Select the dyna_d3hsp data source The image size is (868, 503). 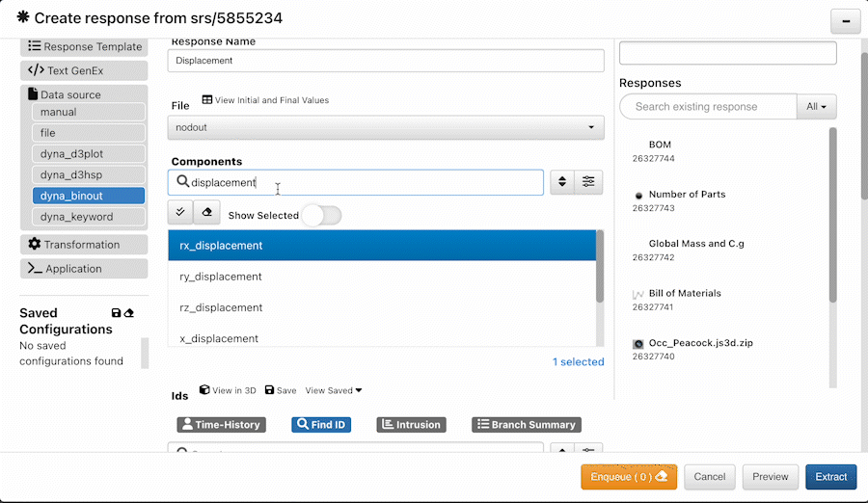(89, 174)
